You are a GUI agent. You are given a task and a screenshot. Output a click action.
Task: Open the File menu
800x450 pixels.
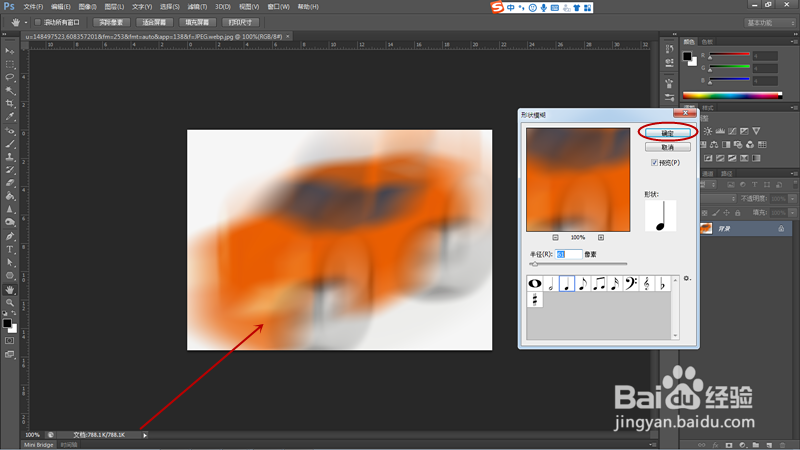[x=33, y=7]
